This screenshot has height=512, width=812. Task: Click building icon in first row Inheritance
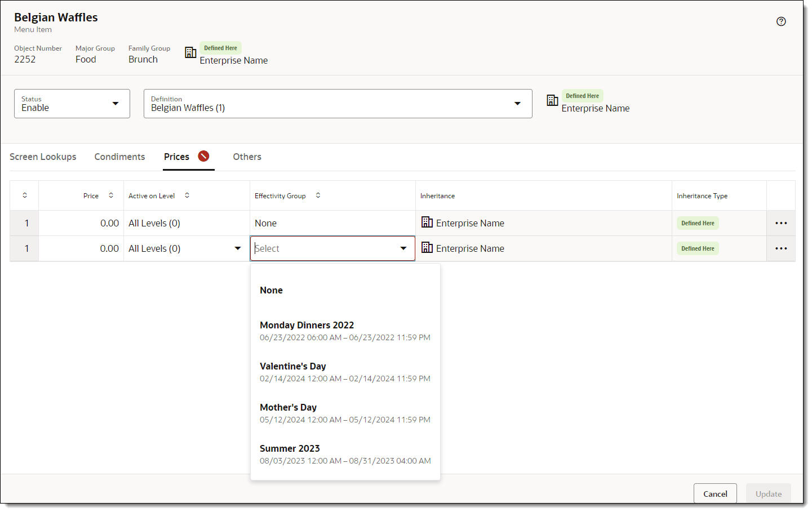pyautogui.click(x=427, y=222)
